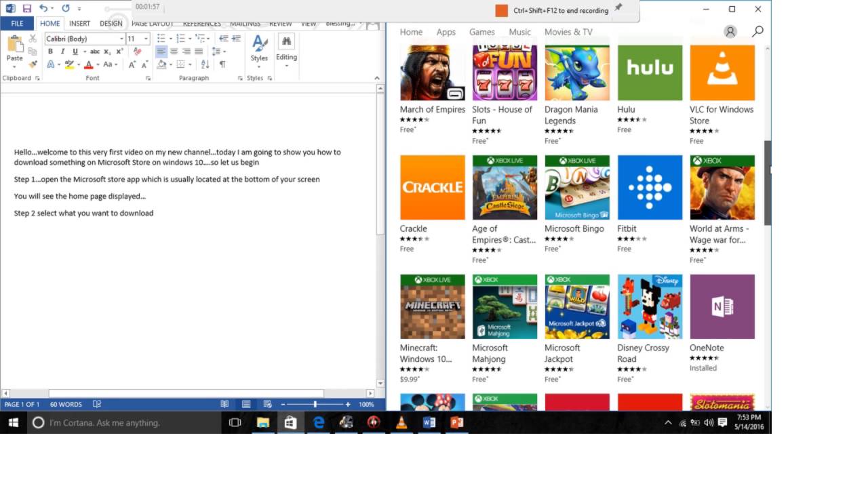Center the paragraph text
The image size is (868, 488).
click(x=174, y=52)
